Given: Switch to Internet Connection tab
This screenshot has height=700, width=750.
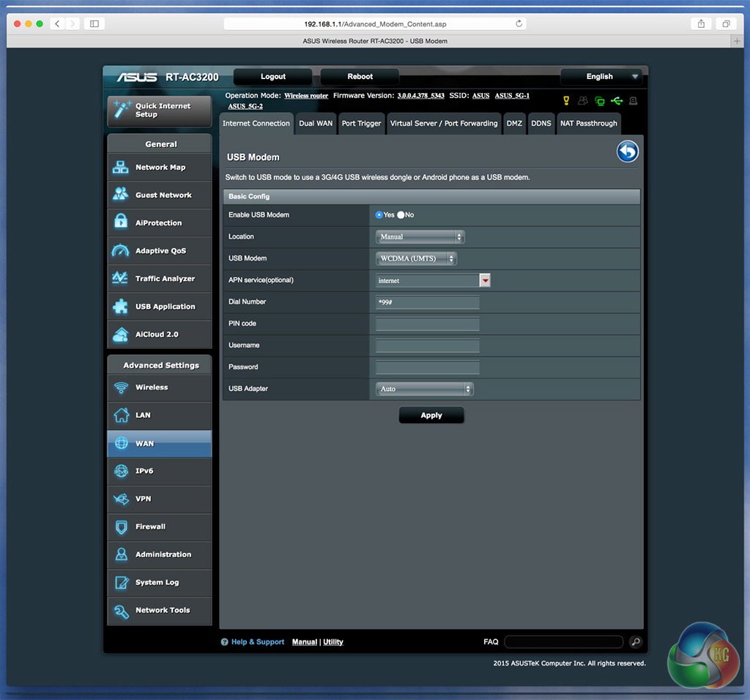Looking at the screenshot, I should (x=256, y=123).
